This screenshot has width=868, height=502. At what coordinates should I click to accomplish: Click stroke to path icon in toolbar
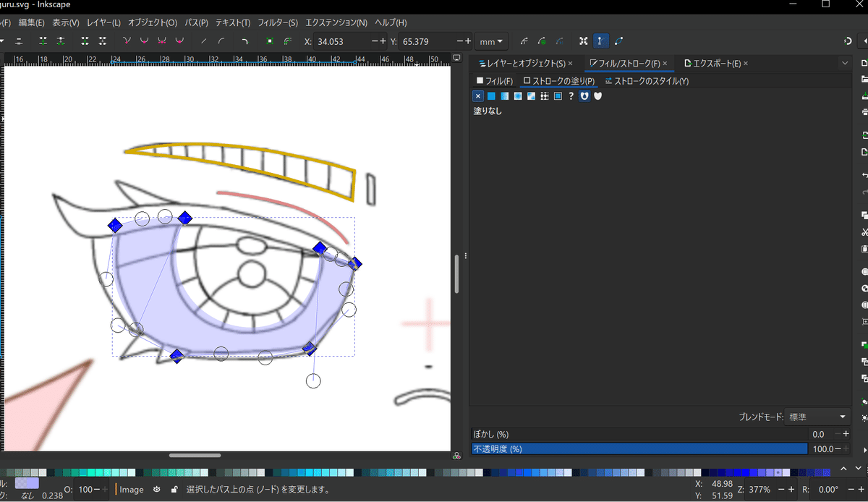click(287, 41)
